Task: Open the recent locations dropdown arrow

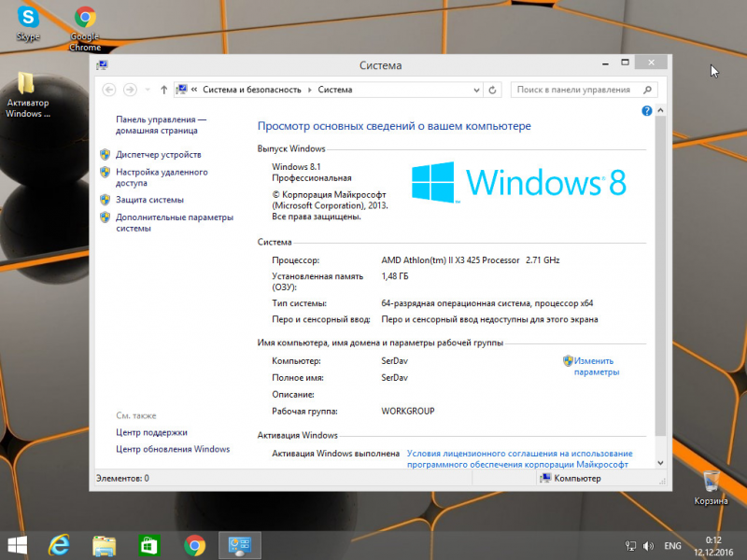Action: (x=148, y=90)
